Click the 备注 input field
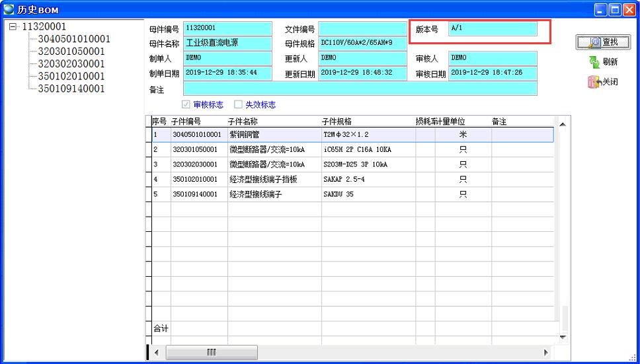Screen dimensions: 640x364 (x=360, y=89)
